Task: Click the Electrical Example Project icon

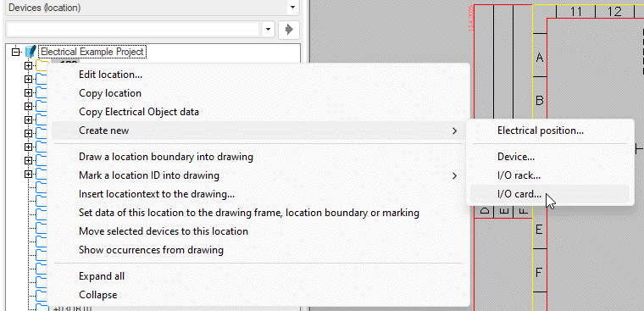Action: point(31,52)
